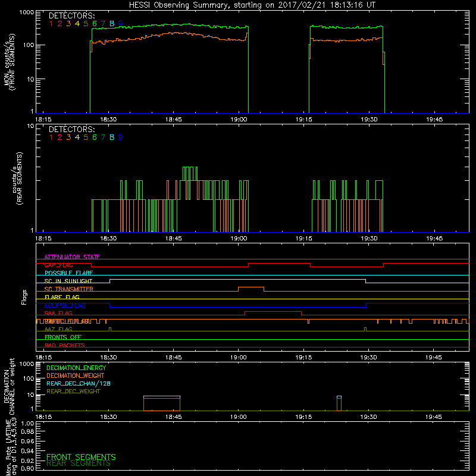Image resolution: width=476 pixels, height=476 pixels.
Task: Click red detector 1 in rear segments legend
Action: [51, 137]
